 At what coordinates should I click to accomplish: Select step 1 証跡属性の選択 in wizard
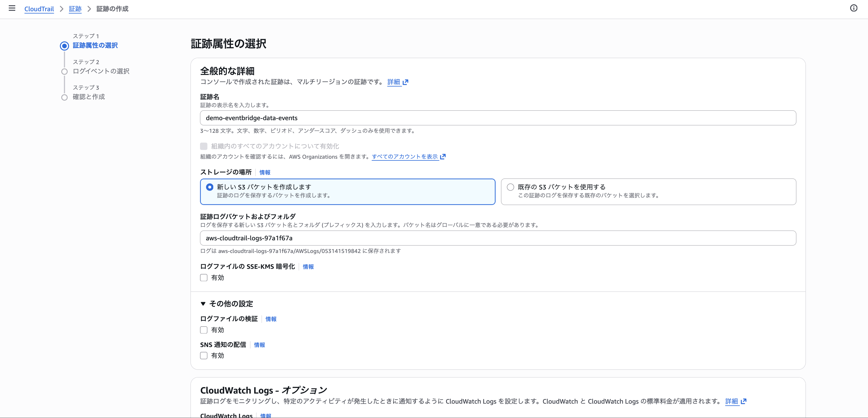coord(95,45)
